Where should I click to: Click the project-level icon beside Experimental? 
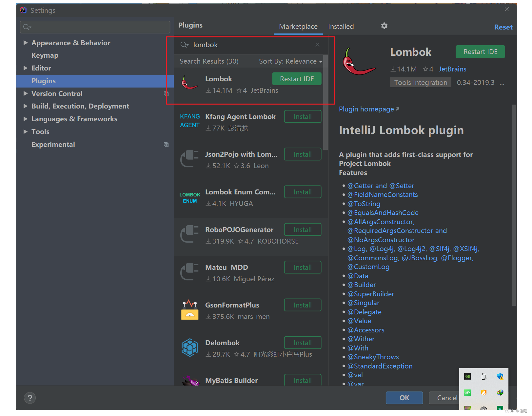[166, 145]
